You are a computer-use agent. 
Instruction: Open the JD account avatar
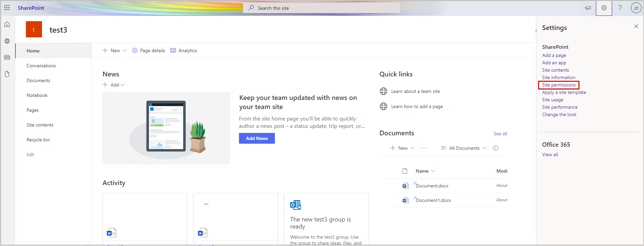point(636,8)
